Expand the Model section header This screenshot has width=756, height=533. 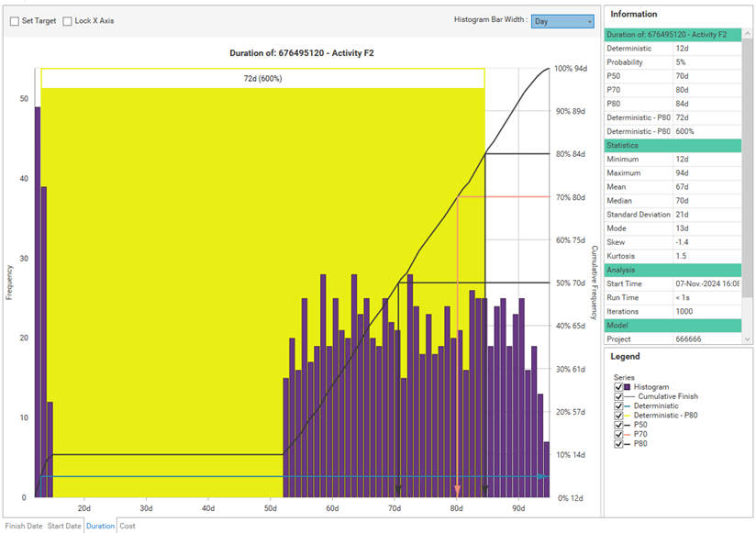tap(672, 325)
